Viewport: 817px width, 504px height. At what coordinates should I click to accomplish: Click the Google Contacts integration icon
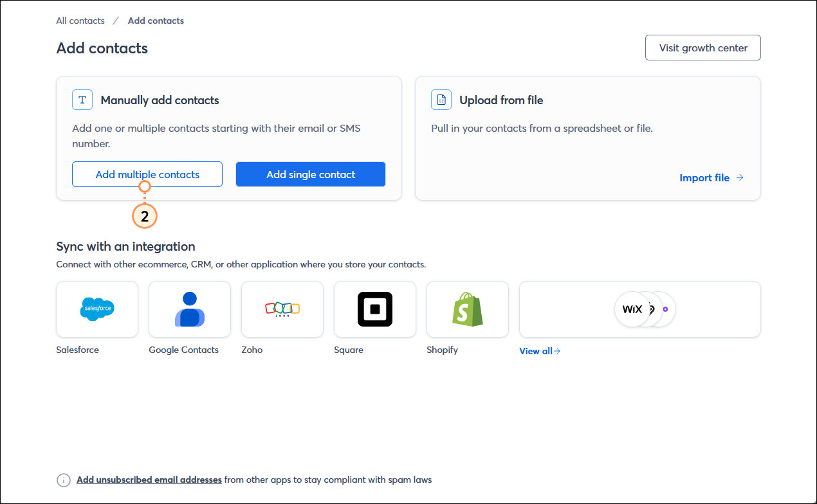coord(189,309)
